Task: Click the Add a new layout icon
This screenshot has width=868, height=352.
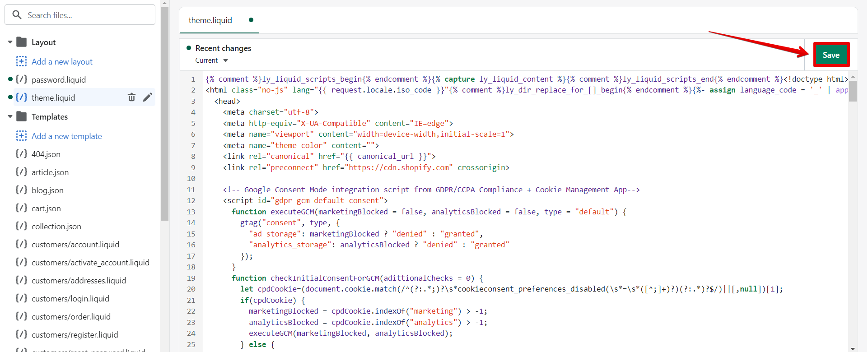Action: tap(21, 61)
